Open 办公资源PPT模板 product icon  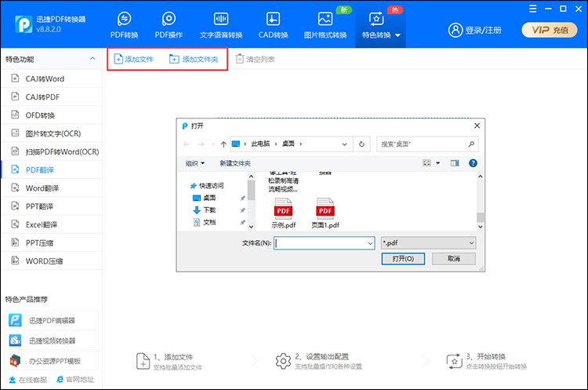point(15,361)
